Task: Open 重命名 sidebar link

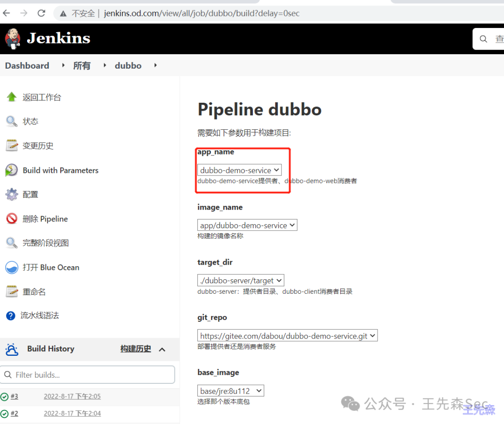Action: pyautogui.click(x=34, y=292)
